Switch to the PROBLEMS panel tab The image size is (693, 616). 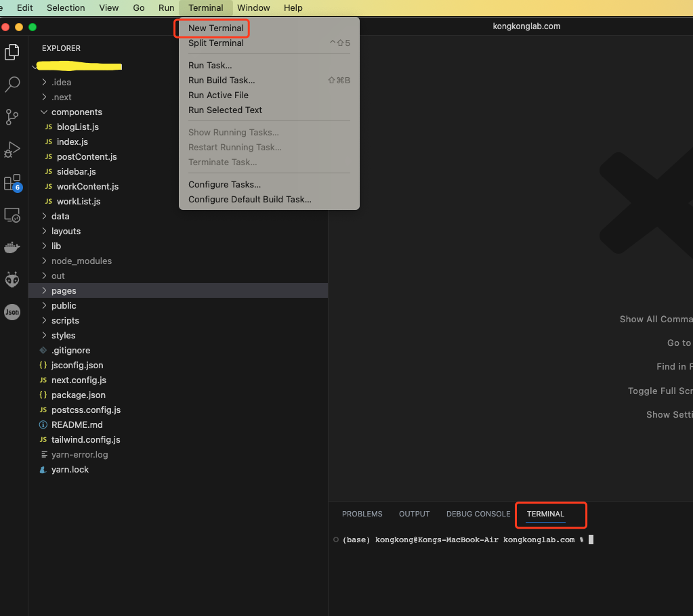362,514
